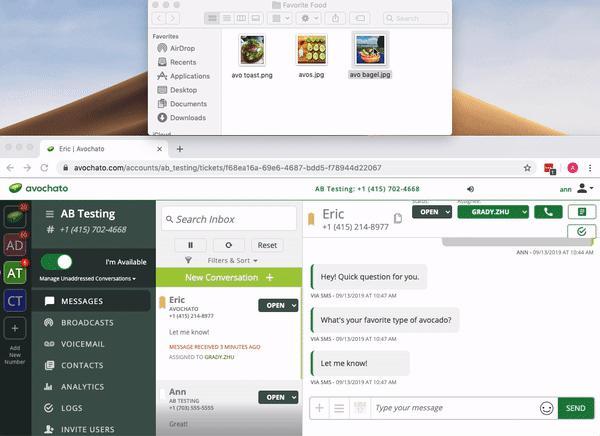Click the plus attachment icon beside message field

click(319, 408)
